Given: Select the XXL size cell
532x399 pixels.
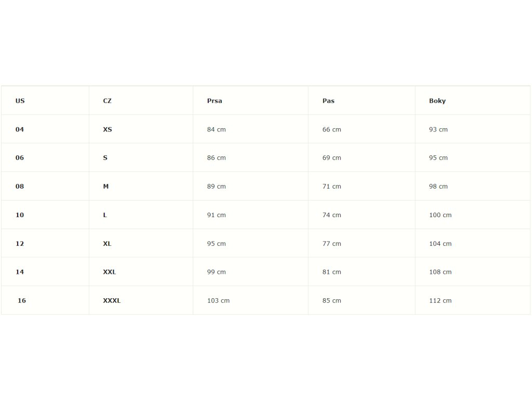Looking at the screenshot, I should pos(110,272).
